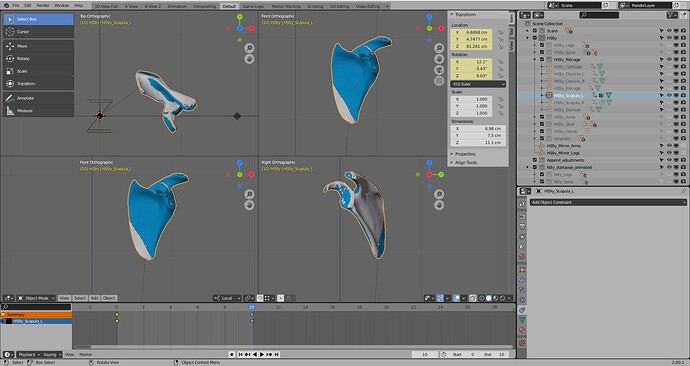Play the animation forward
The width and height of the screenshot is (690, 366).
coord(262,354)
